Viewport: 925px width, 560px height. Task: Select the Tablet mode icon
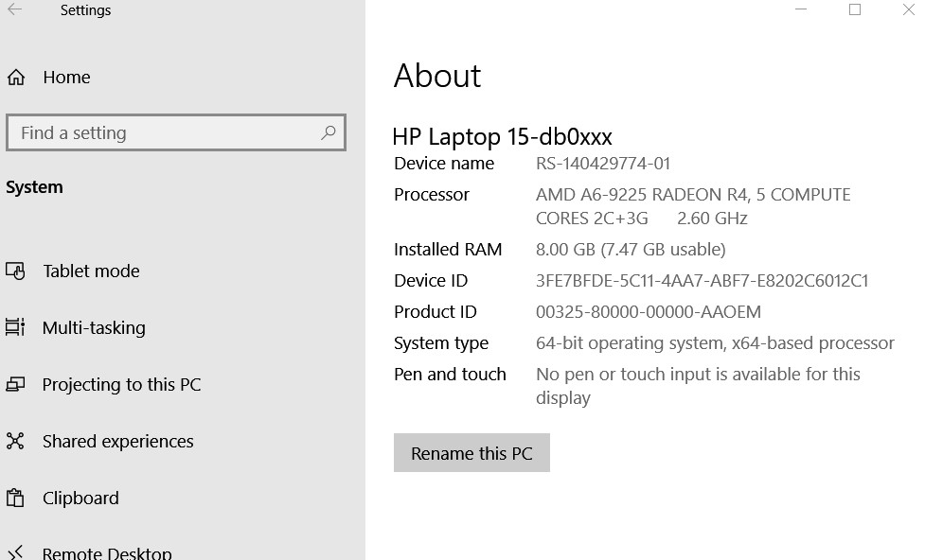coord(15,271)
